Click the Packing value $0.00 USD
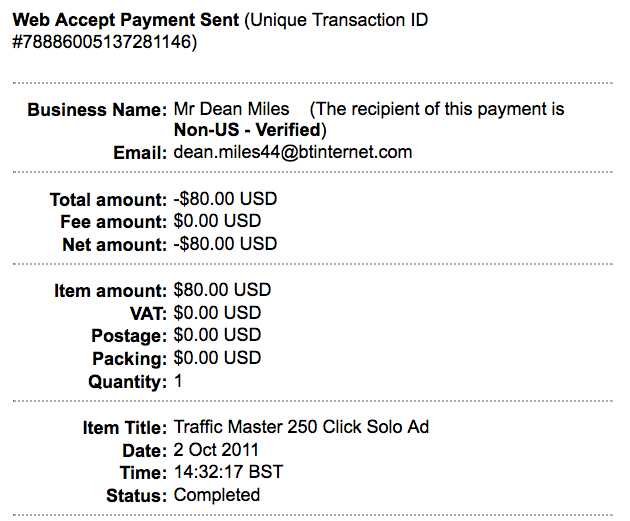Viewport: 630px width, 521px height. point(217,358)
